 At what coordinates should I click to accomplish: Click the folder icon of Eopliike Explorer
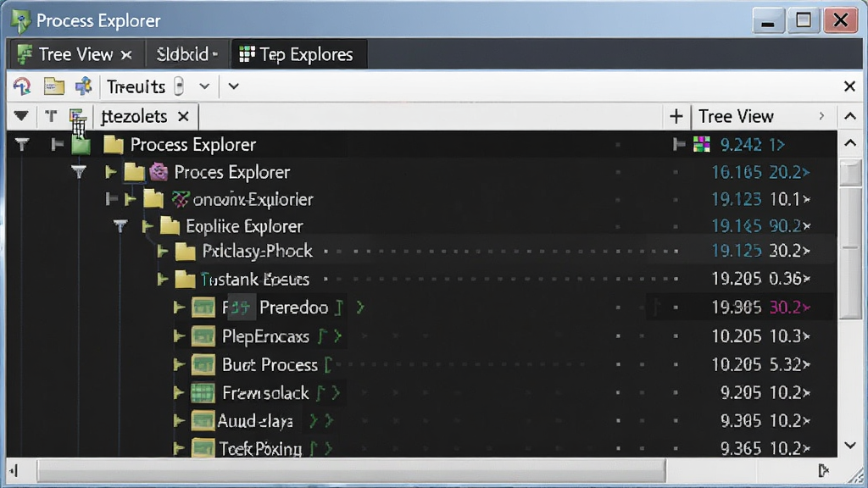pos(170,225)
